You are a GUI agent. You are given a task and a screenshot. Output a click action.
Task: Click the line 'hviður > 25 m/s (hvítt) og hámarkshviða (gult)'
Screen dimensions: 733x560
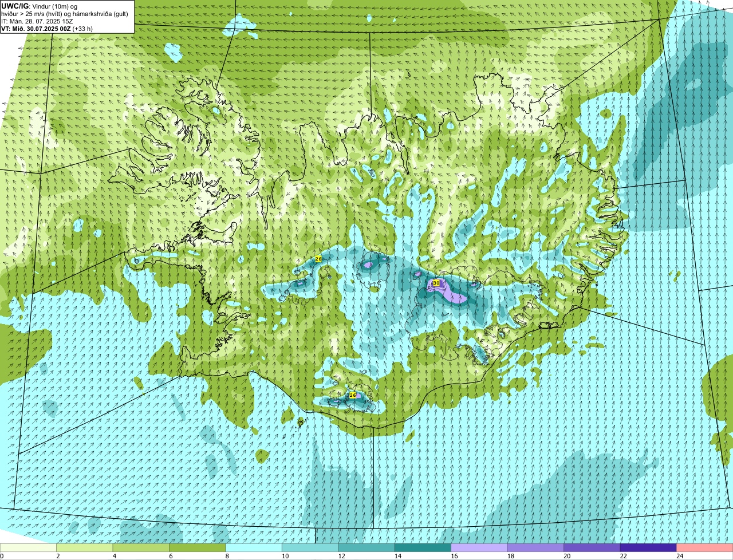pos(65,13)
